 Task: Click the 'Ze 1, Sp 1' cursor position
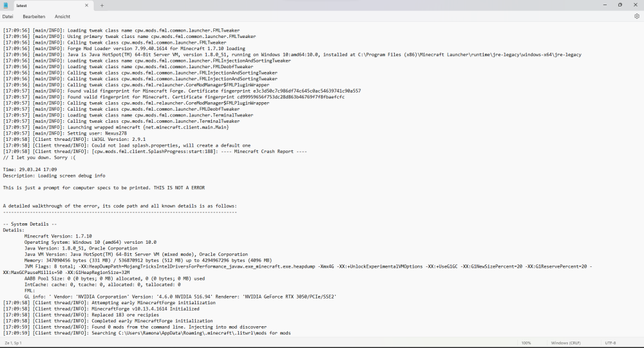(13, 343)
